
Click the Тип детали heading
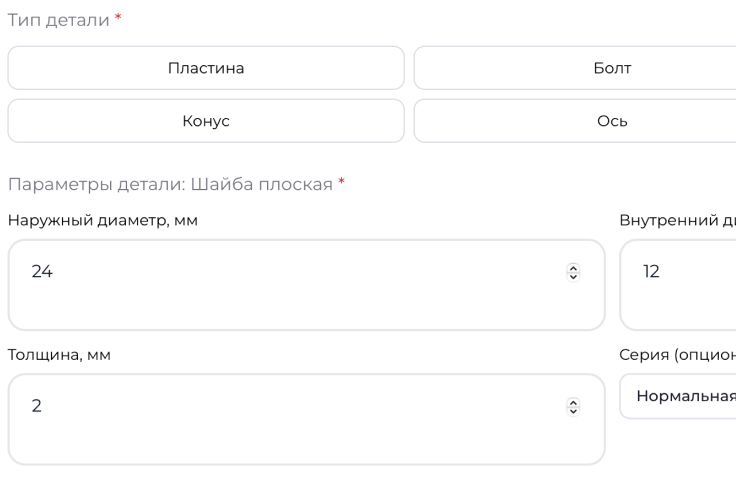[59, 21]
